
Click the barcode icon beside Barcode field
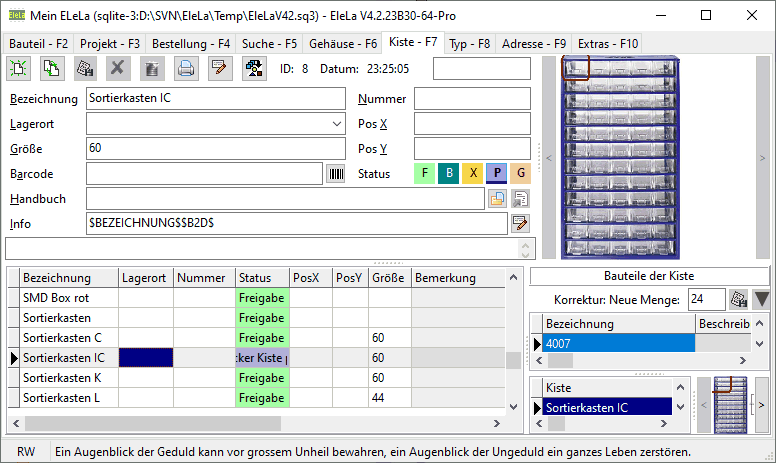(336, 174)
